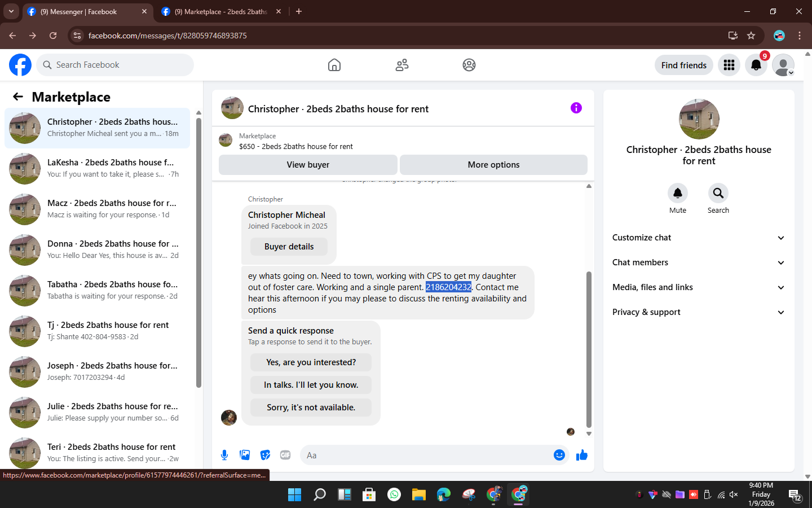
Task: Attach a photo with the image icon
Action: [245, 455]
